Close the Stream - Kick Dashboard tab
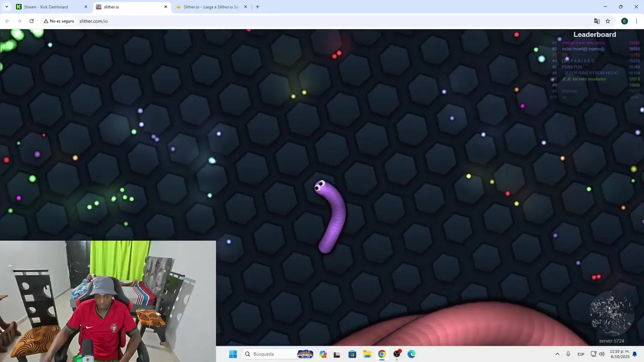The image size is (644, 362). 86,7
